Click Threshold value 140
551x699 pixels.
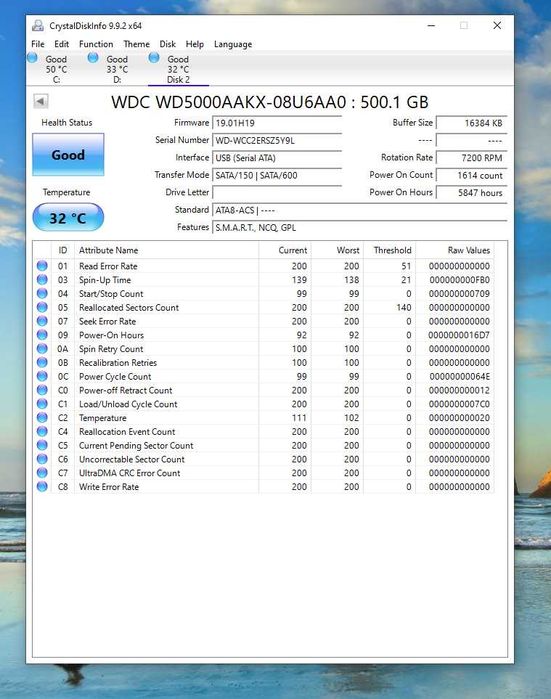click(404, 308)
